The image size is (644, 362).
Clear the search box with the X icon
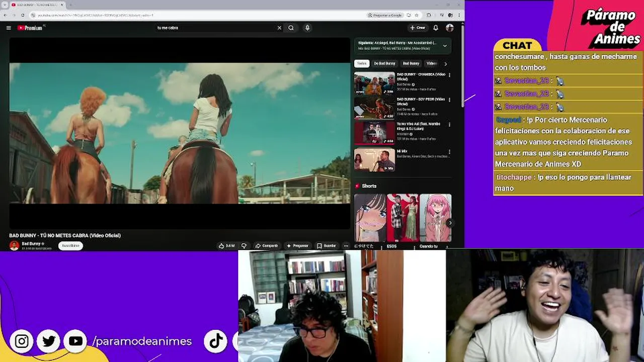tap(279, 28)
